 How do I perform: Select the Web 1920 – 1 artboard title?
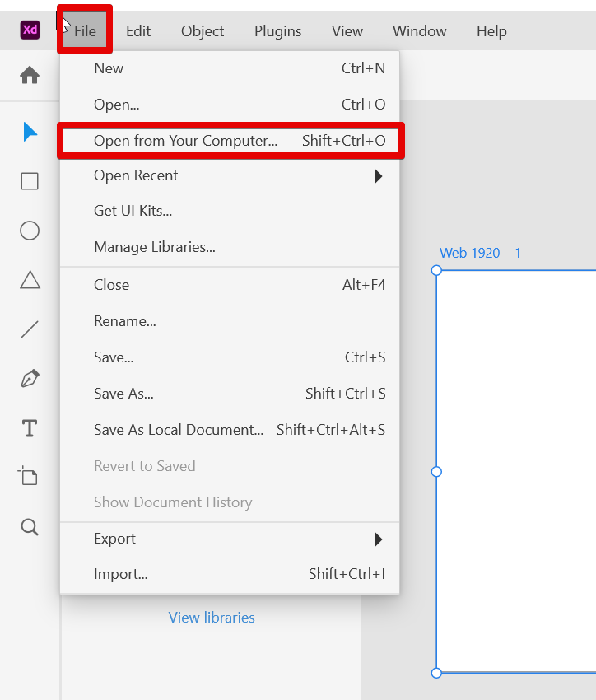click(480, 253)
